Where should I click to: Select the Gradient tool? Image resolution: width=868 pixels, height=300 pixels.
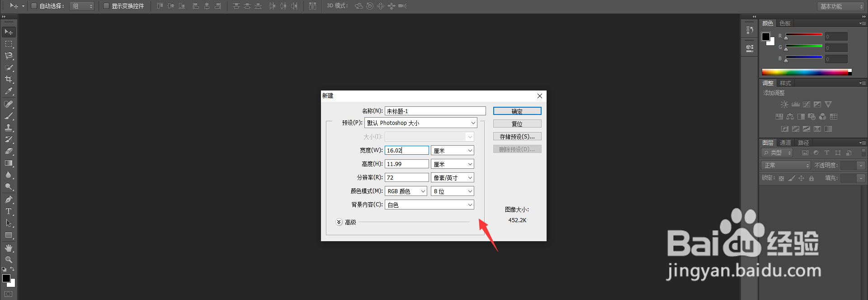pyautogui.click(x=9, y=163)
